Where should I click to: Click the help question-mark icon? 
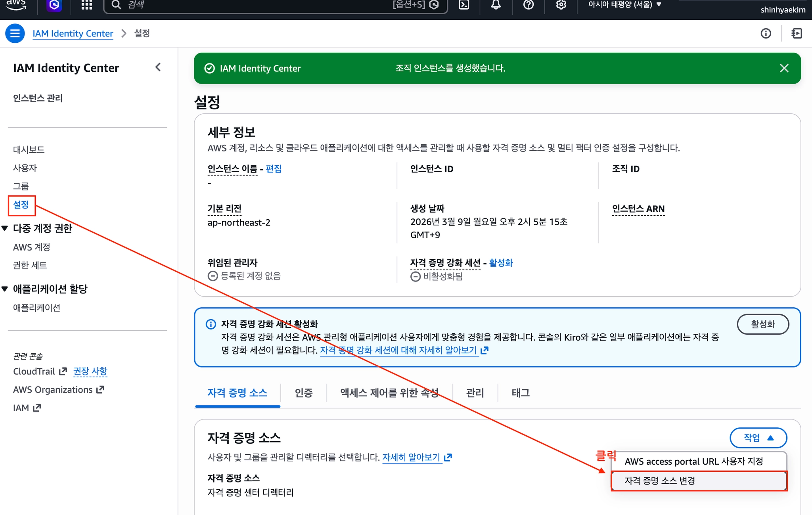click(x=529, y=5)
